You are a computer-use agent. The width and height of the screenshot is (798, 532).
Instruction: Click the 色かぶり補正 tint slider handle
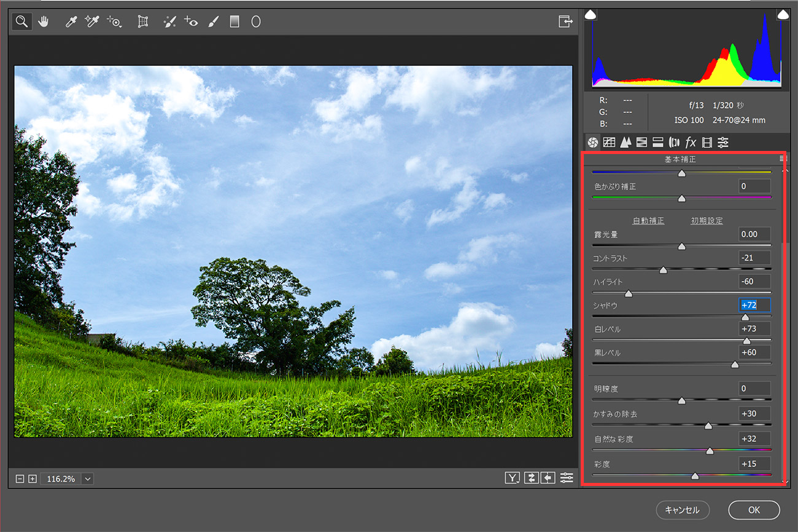coord(681,198)
